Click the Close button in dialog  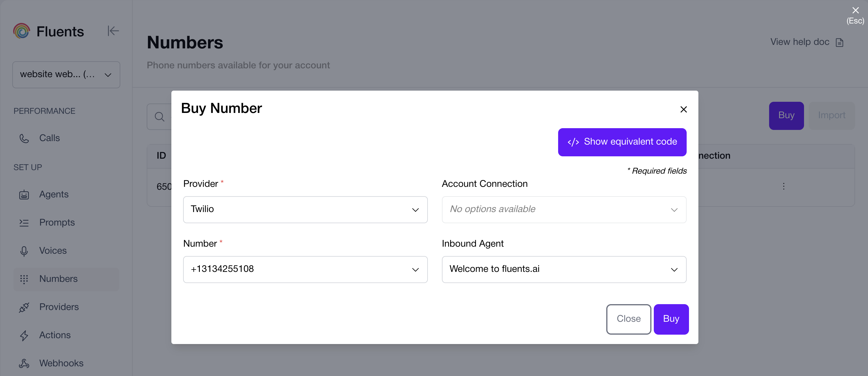[x=629, y=319]
